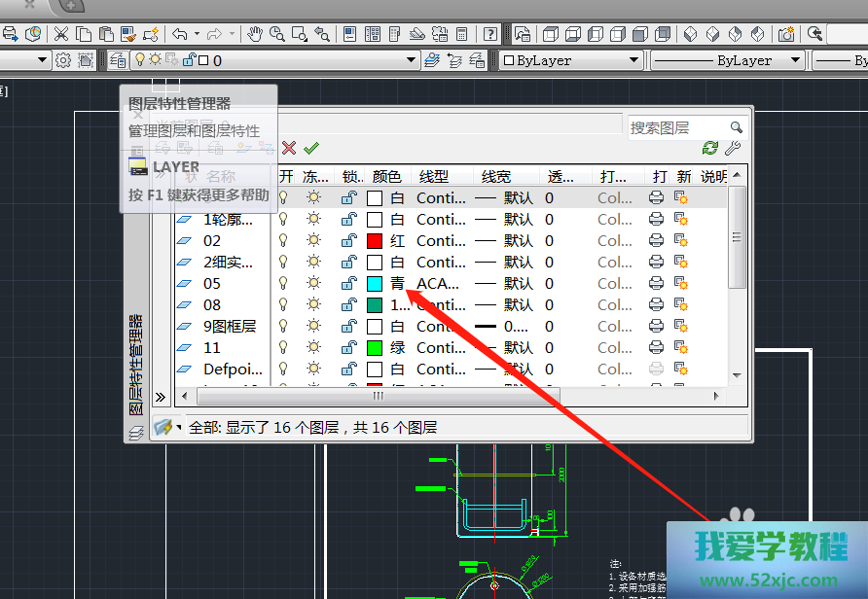The width and height of the screenshot is (868, 599).
Task: Click green checkmark set current layer icon
Action: point(310,148)
